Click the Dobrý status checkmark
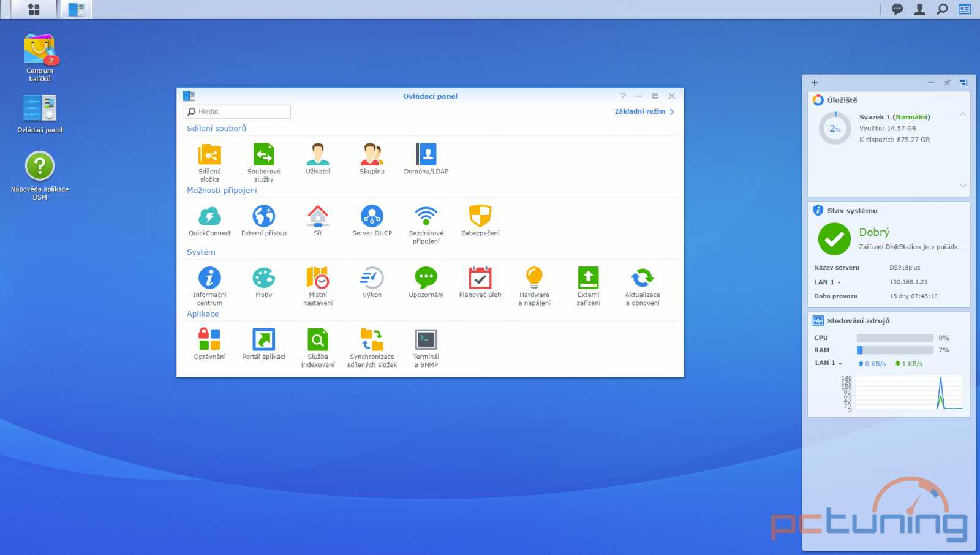The width and height of the screenshot is (980, 555). 834,239
